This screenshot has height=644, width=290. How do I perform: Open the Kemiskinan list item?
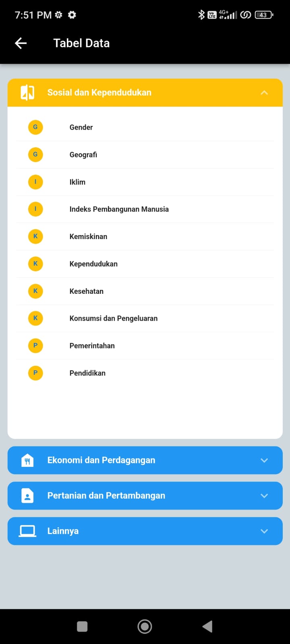pos(88,237)
